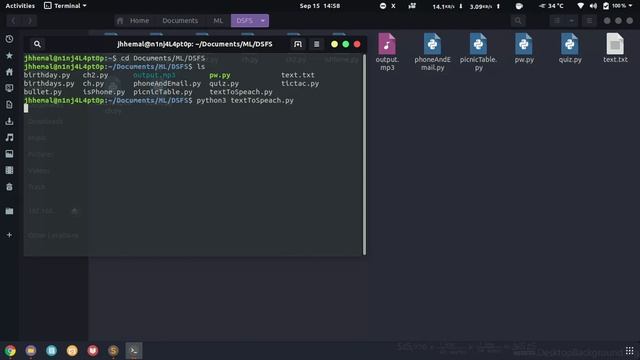Click the volume indicator in top bar

pyautogui.click(x=593, y=6)
